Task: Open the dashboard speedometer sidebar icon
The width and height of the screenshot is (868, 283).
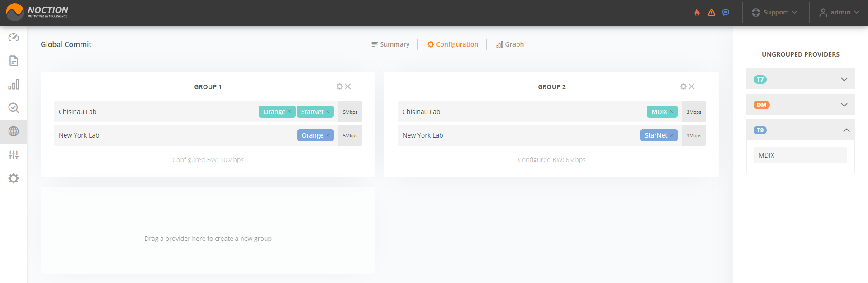Action: (14, 37)
